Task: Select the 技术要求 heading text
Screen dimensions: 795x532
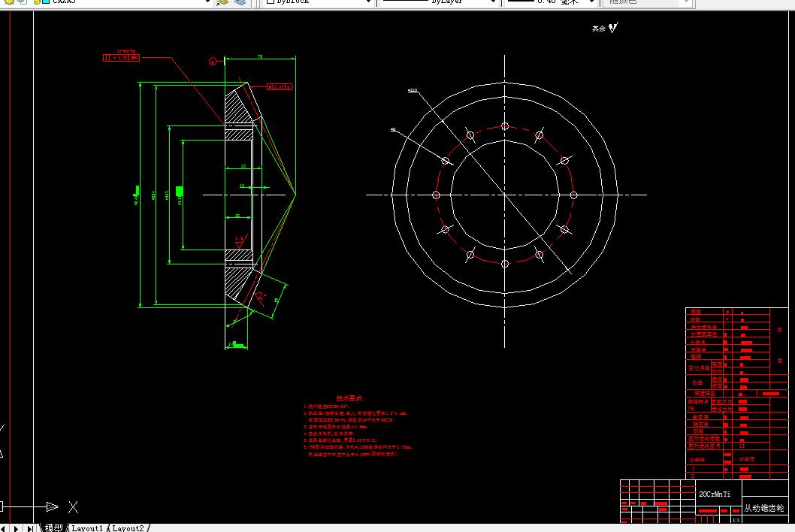Action: point(349,398)
